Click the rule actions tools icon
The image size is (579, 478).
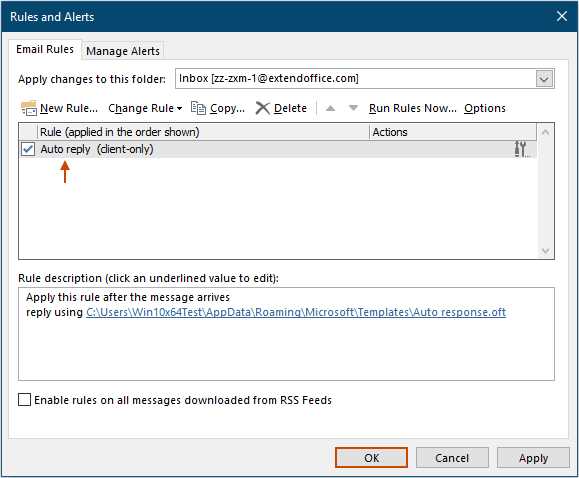tap(521, 149)
